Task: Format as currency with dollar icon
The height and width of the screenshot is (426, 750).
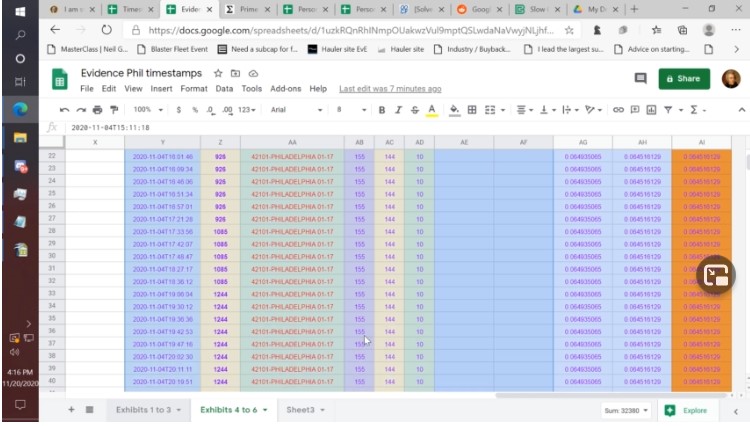Action: [x=178, y=110]
